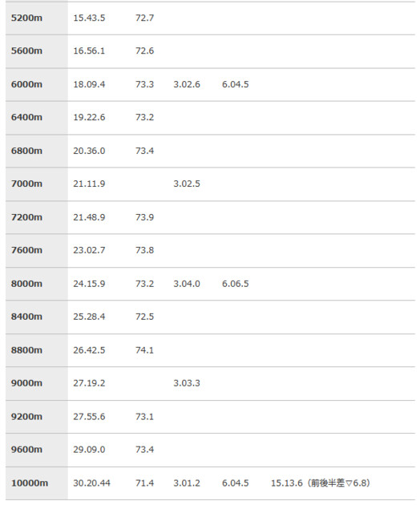Click the 6.06.5 value in 8000m row
This screenshot has width=420, height=505.
click(235, 284)
